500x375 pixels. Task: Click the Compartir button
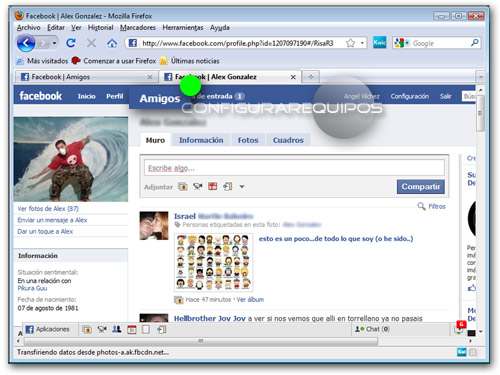pos(421,187)
